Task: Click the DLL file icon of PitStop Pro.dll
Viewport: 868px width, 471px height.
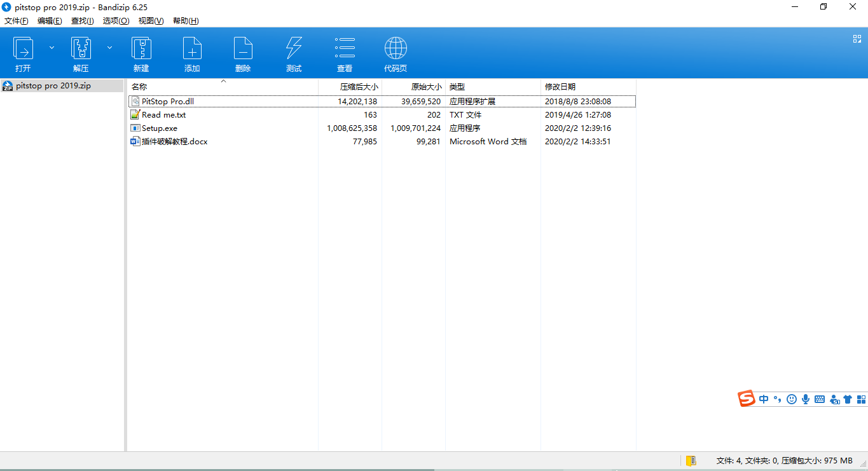Action: (135, 102)
